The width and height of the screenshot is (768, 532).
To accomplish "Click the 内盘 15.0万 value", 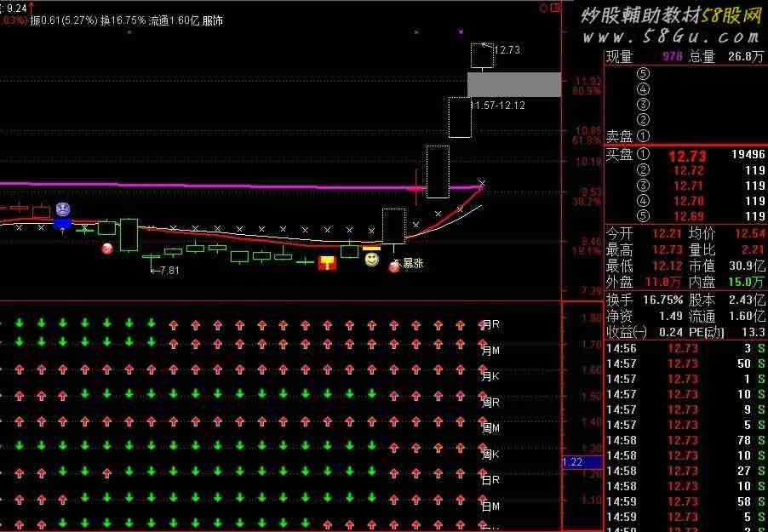I will coord(747,282).
